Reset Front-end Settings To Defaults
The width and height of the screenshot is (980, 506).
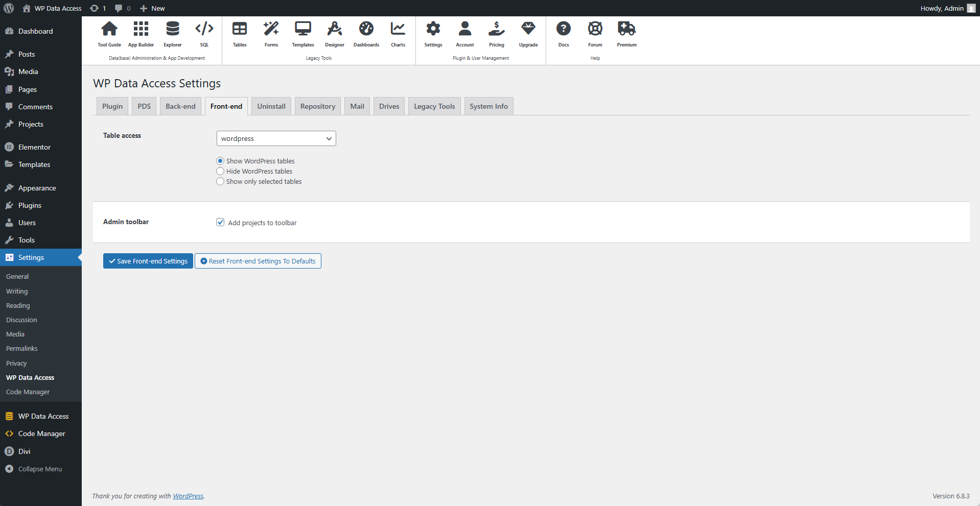(258, 260)
